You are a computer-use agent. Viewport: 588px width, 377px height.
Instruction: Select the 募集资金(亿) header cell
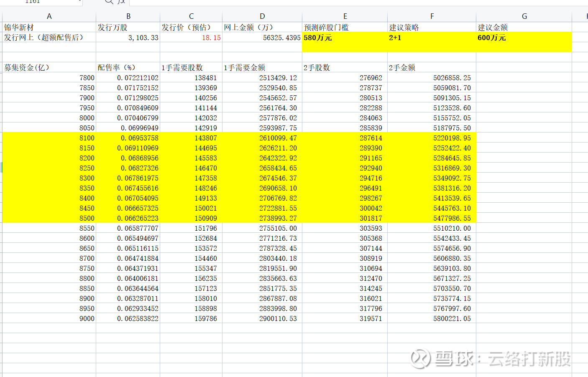[49, 67]
